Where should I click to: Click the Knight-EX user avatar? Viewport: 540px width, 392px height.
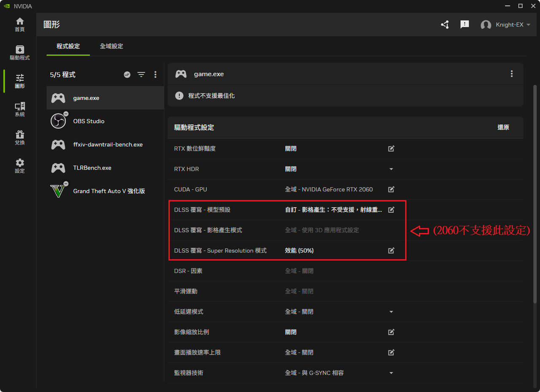tap(486, 25)
